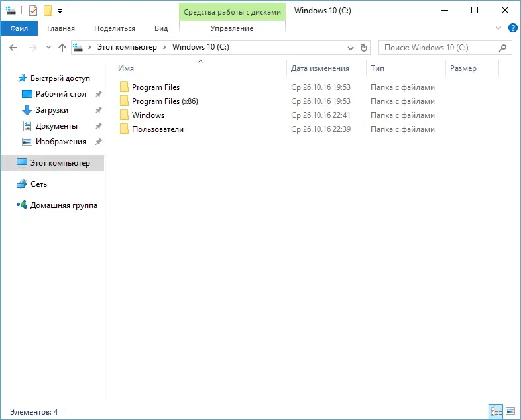Select Домашняя группа in the navigation pane
The width and height of the screenshot is (521, 420).
64,205
